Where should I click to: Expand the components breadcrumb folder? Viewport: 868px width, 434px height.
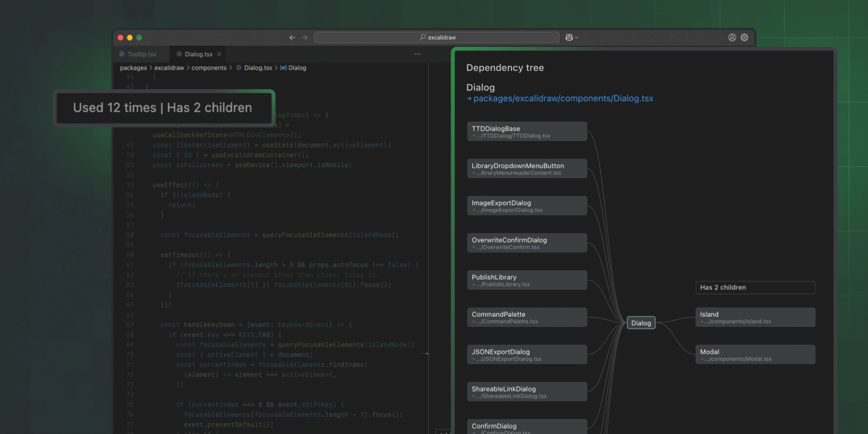[209, 68]
